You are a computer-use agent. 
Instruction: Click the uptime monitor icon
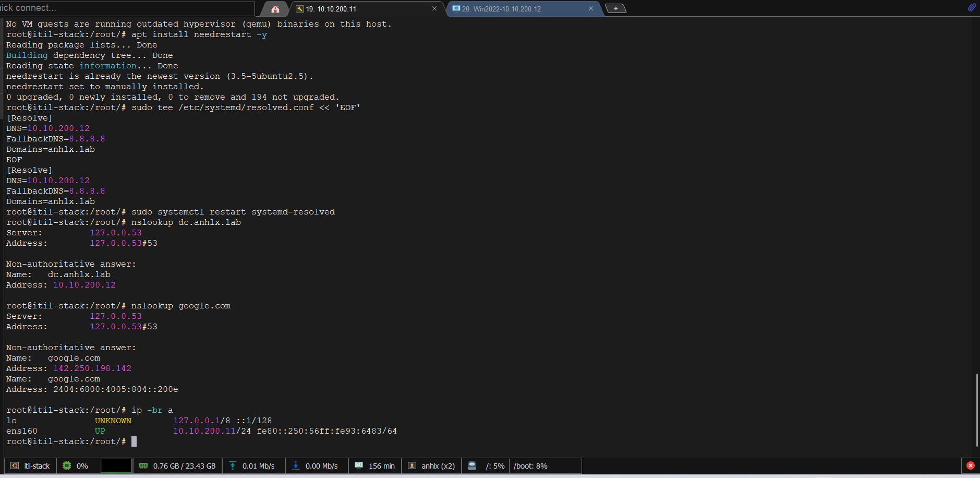[359, 465]
